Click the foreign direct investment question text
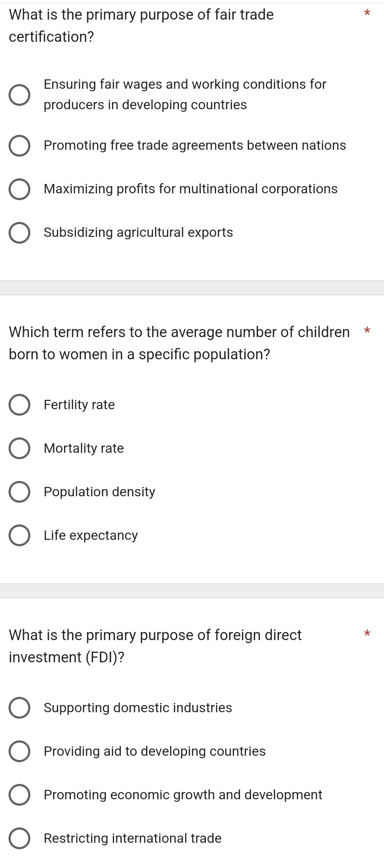Viewport: 384px width, 868px height. (x=155, y=646)
